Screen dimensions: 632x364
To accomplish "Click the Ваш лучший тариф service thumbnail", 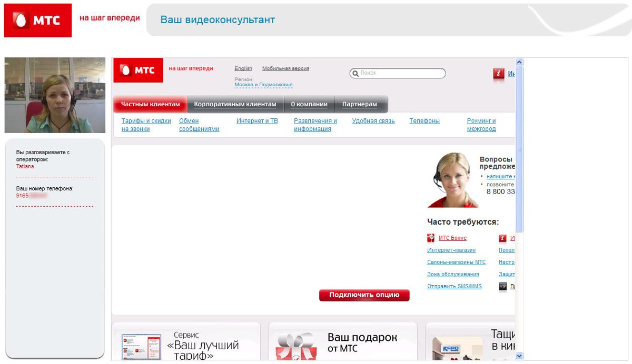I will pos(141,347).
